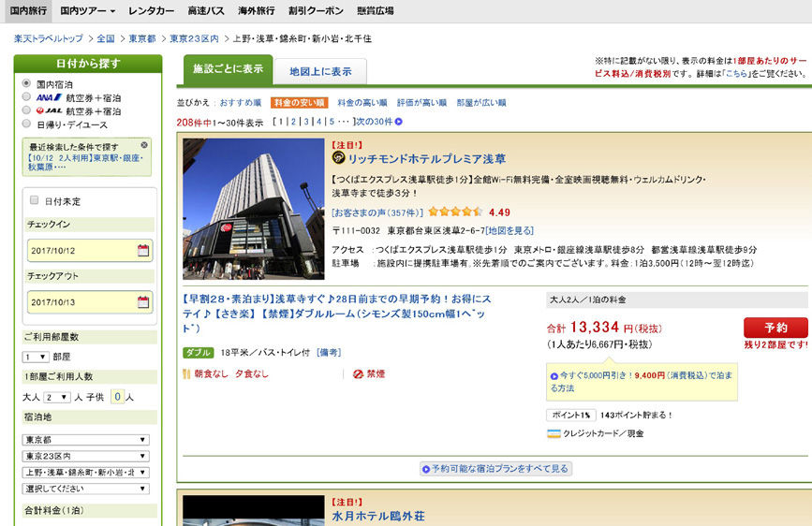Open the check-out date calendar icon
This screenshot has width=812, height=526.
(143, 302)
